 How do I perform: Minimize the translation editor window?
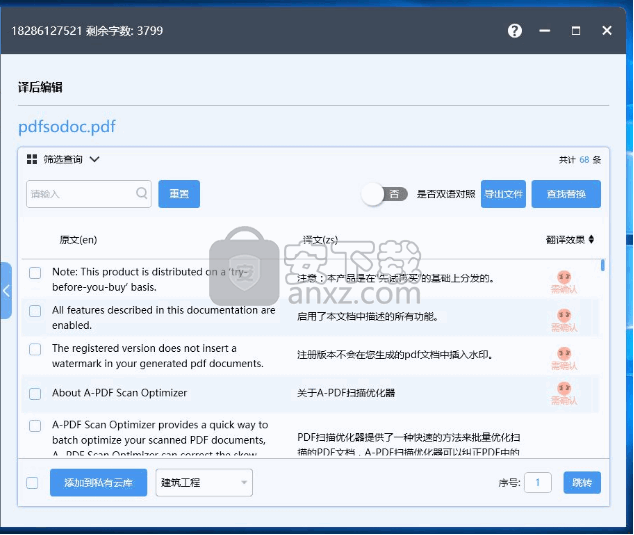545,31
